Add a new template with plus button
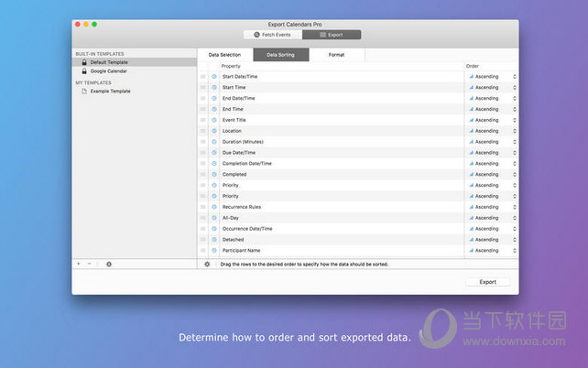This screenshot has width=588, height=368. coord(79,264)
